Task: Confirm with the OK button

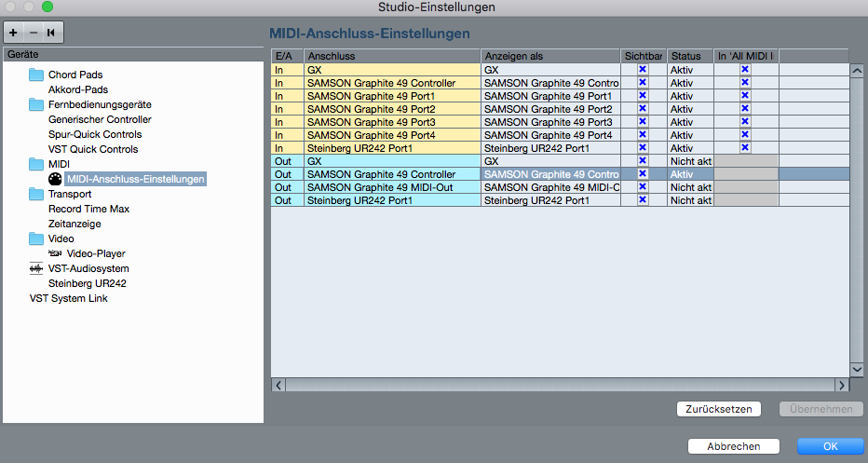Action: (x=831, y=446)
